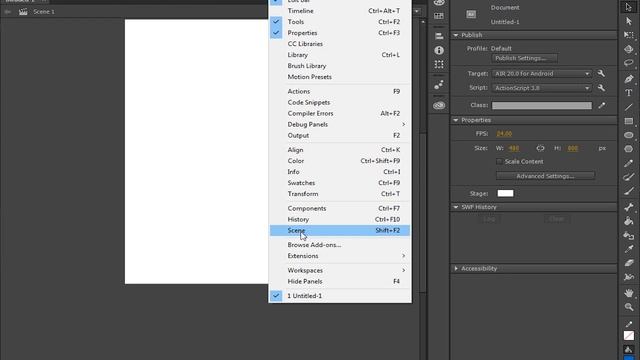Choose Actions from the Window menu
Viewport: 640px width, 360px height.
point(340,91)
